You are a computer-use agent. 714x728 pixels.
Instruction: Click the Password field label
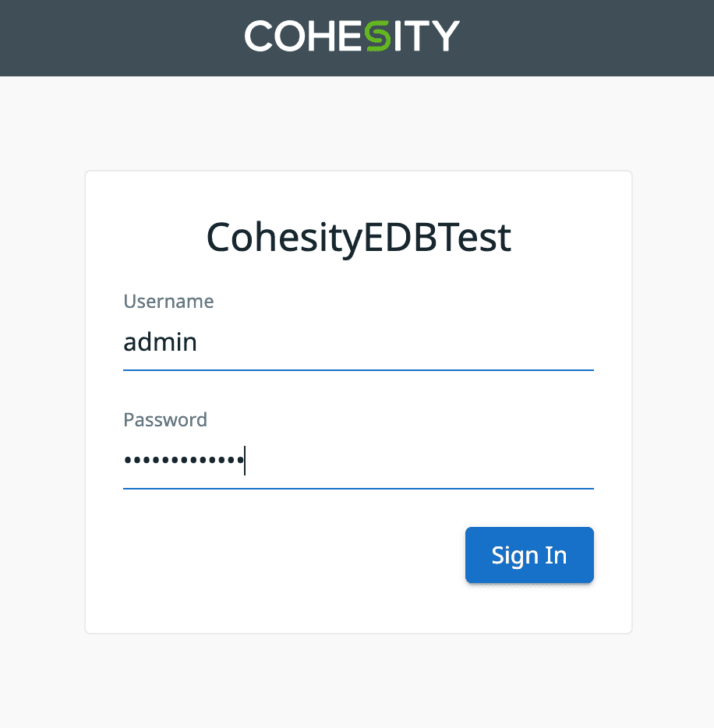tap(164, 419)
